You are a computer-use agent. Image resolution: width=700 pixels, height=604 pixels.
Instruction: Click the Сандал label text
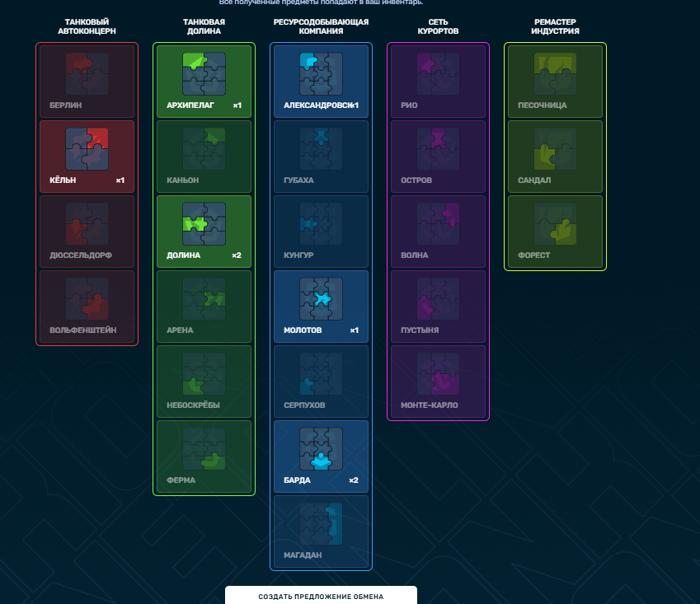point(534,180)
